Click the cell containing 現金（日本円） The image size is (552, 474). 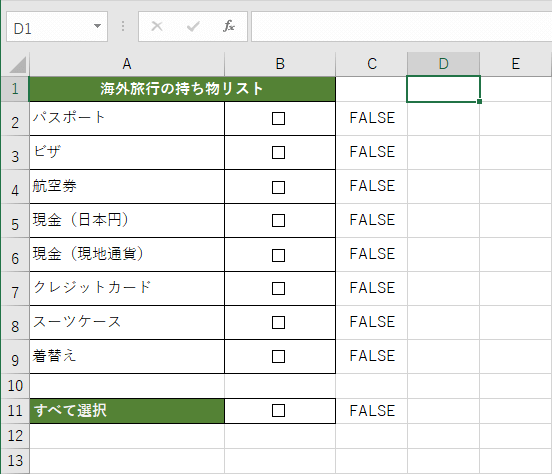point(127,221)
